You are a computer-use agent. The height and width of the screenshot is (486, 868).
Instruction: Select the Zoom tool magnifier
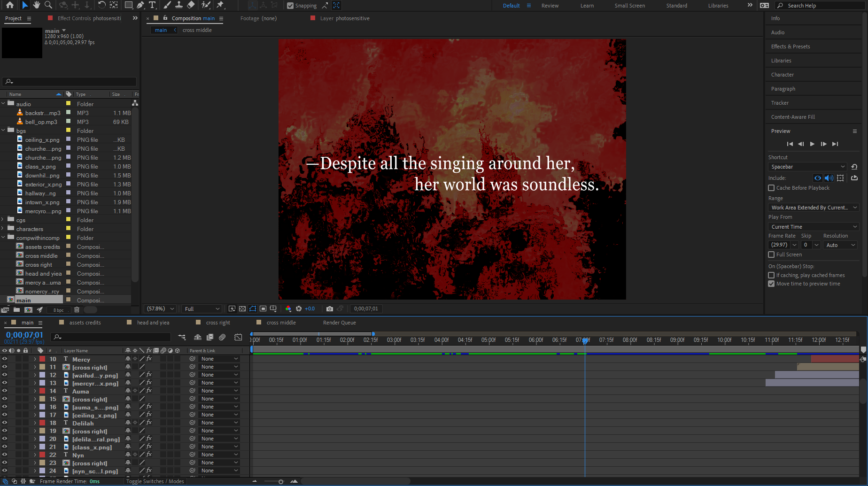pos(48,5)
